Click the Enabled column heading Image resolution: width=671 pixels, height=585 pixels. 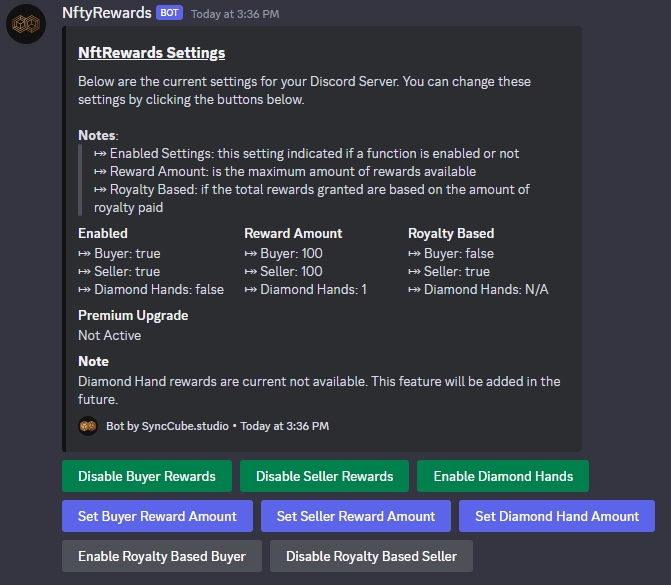click(103, 233)
